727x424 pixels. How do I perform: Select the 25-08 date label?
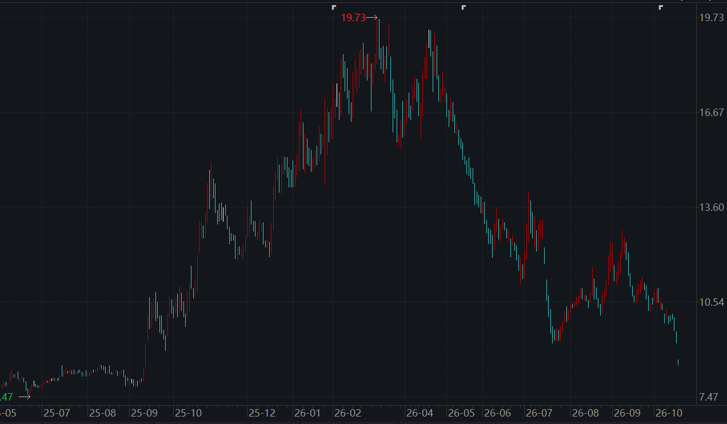(x=102, y=413)
